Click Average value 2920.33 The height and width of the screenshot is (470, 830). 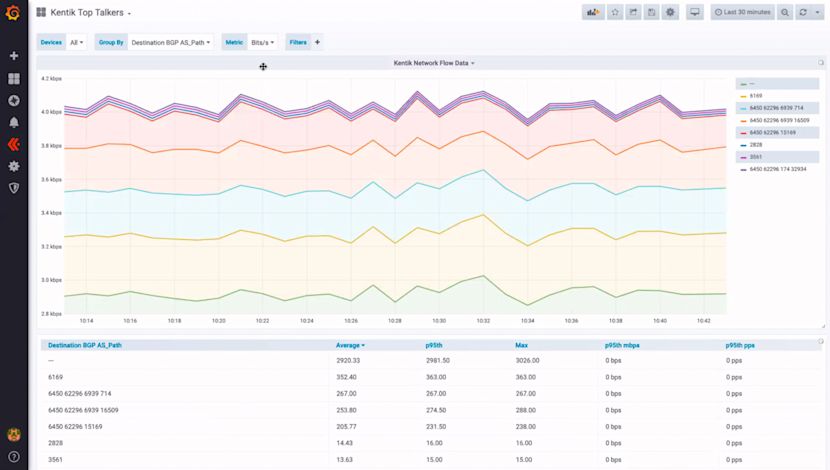348,360
